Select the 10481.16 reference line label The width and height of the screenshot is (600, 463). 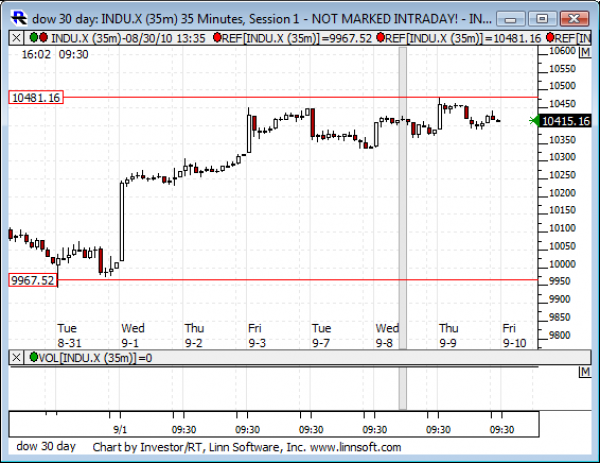coord(36,98)
